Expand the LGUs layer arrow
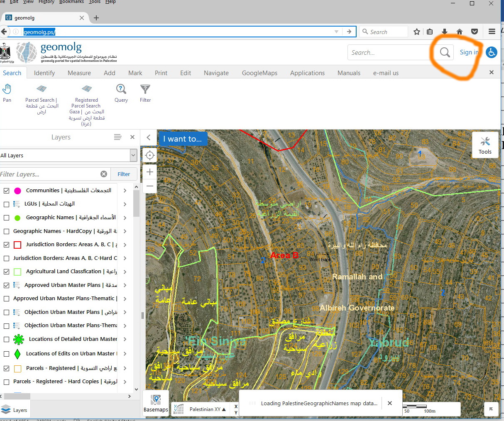Screen dimensions: 504x421 tap(125, 204)
